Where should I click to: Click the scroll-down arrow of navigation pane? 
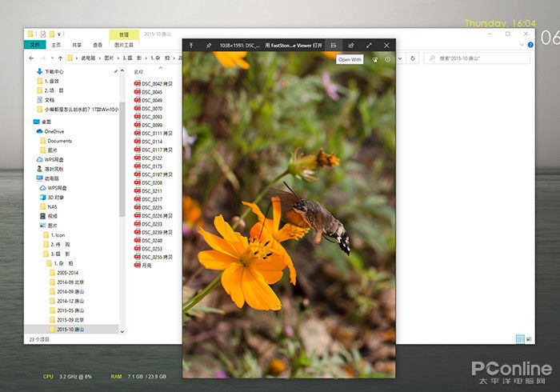[122, 330]
